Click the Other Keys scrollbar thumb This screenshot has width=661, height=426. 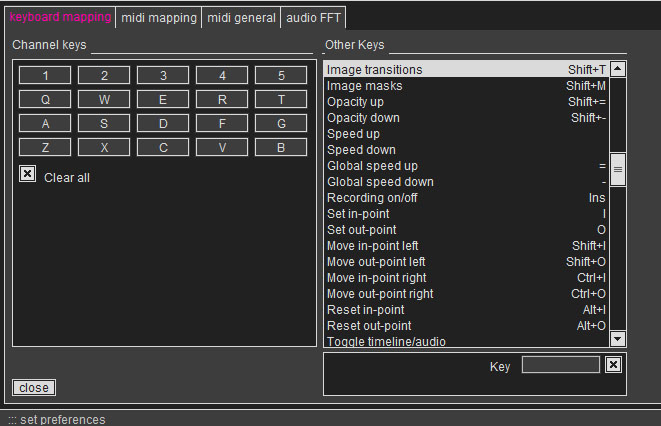(x=618, y=170)
